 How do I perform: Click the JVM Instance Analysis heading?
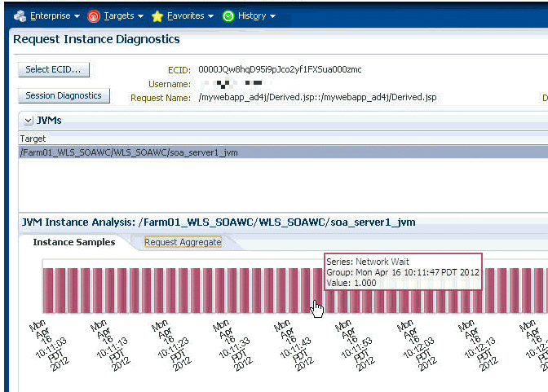click(219, 222)
